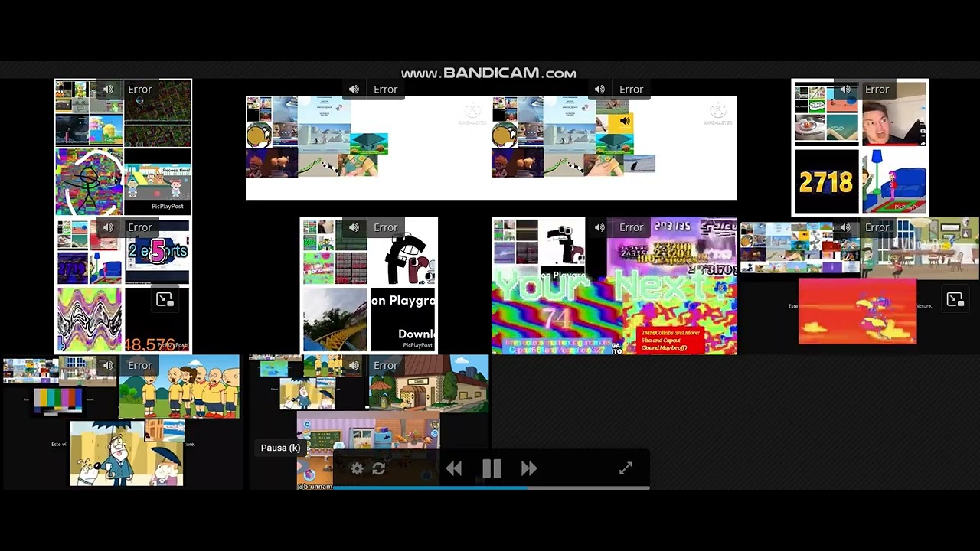Select the roller coaster track thumbnail
The width and height of the screenshot is (980, 551).
pos(335,319)
